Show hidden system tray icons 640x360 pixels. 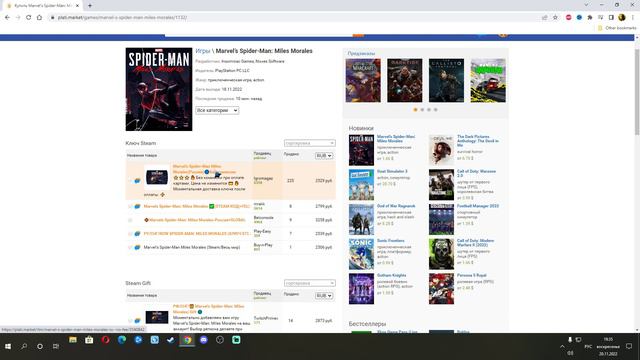click(562, 347)
